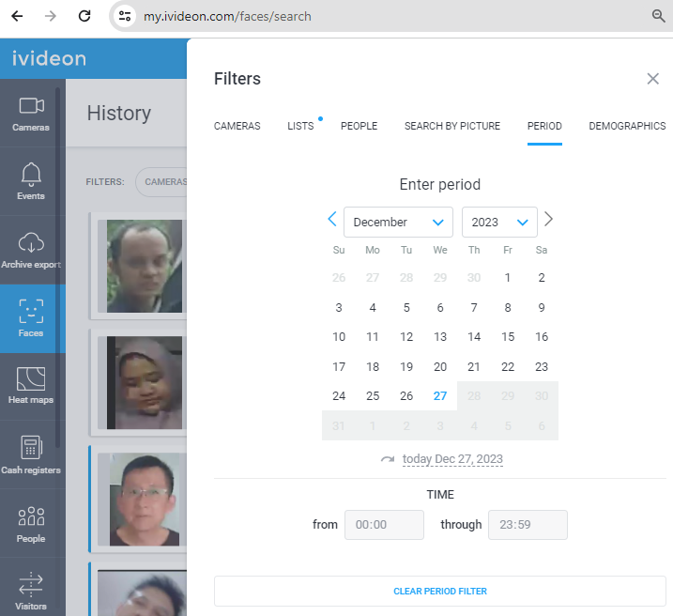Open face thumbnail of woman in hijab

pos(145,382)
